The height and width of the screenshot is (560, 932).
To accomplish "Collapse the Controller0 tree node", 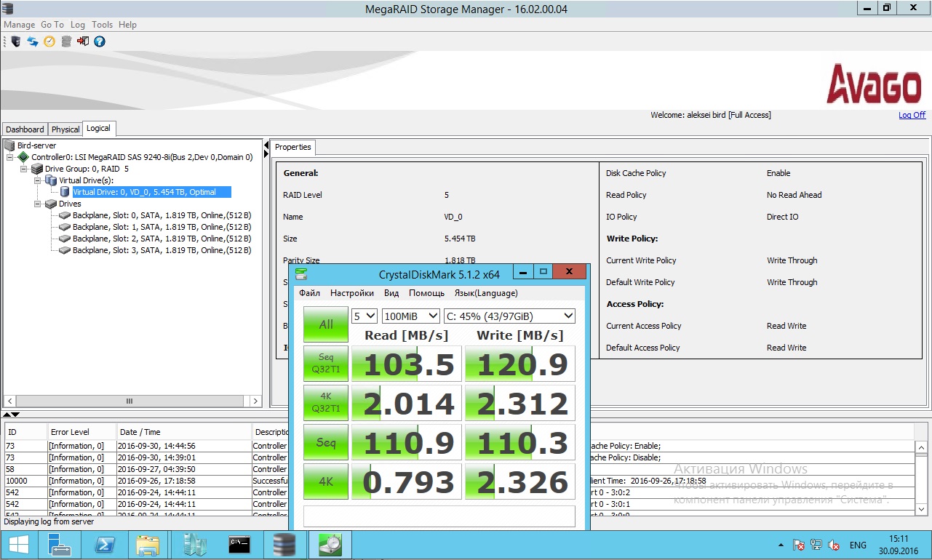I will 10,157.
